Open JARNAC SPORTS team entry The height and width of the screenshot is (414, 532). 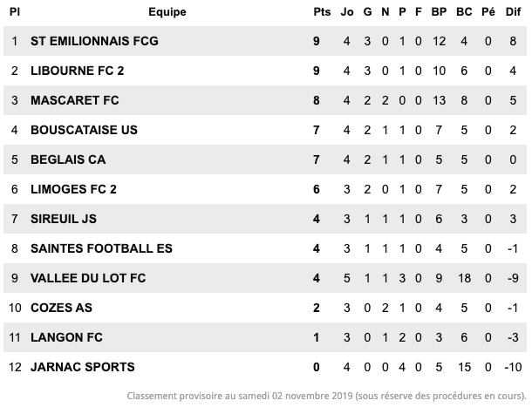point(83,367)
